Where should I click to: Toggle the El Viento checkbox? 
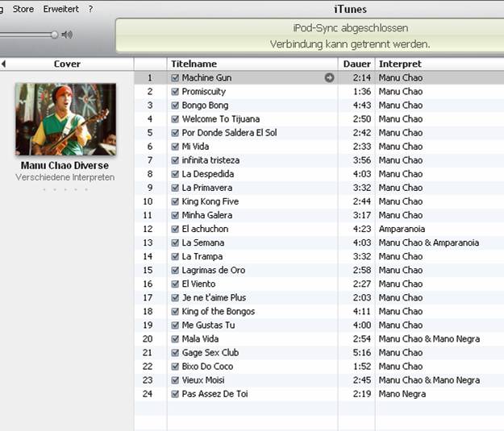click(x=175, y=284)
